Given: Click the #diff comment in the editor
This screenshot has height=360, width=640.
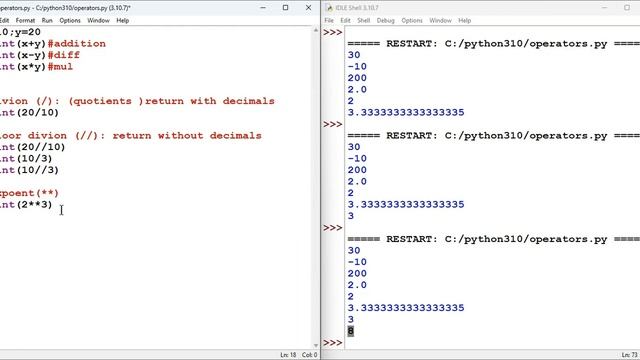Looking at the screenshot, I should pyautogui.click(x=64, y=55).
